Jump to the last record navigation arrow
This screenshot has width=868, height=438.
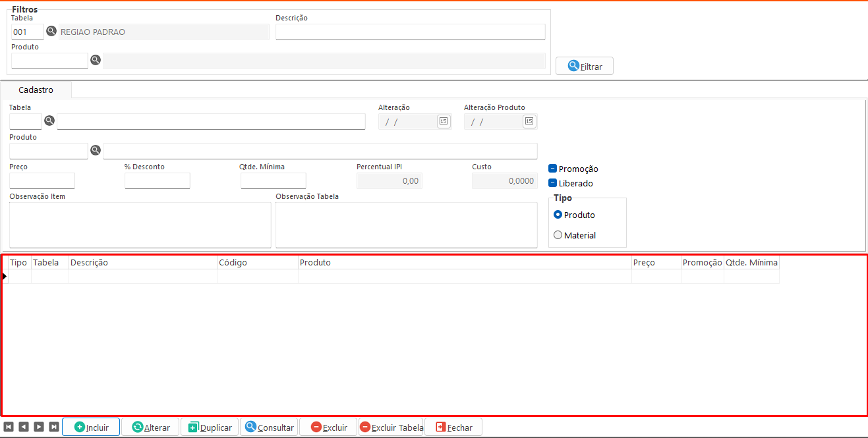click(x=54, y=427)
